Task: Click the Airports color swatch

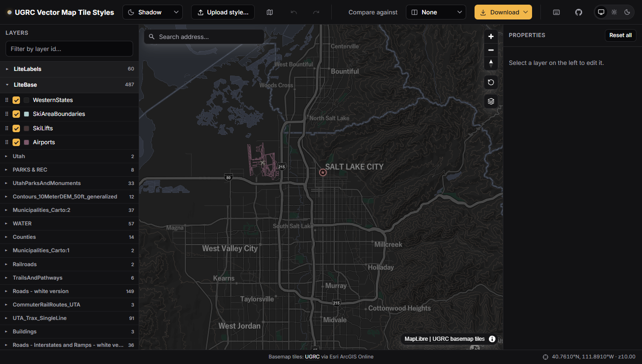Action: (x=26, y=142)
